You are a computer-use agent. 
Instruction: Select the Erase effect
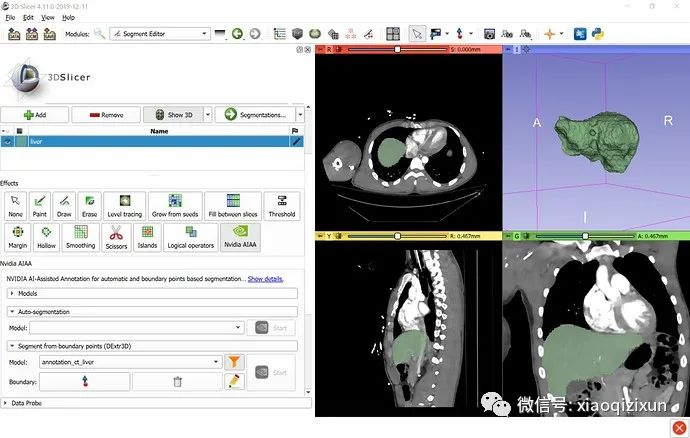pos(89,206)
